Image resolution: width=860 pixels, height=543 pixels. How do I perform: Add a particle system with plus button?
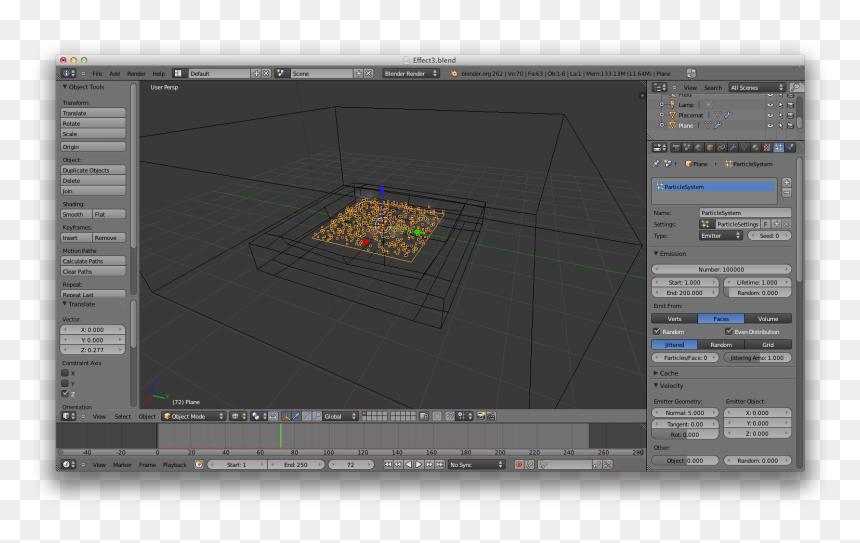787,182
